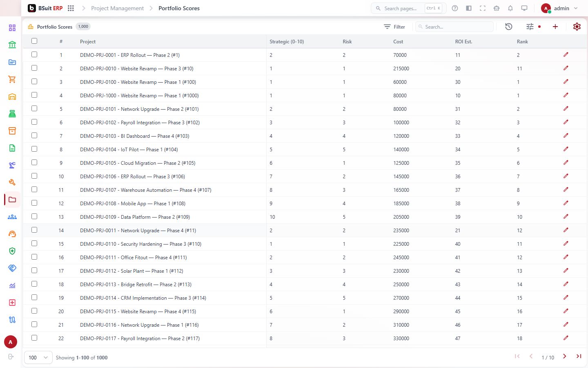The image size is (588, 368).
Task: Open the history clock icon
Action: tap(509, 27)
